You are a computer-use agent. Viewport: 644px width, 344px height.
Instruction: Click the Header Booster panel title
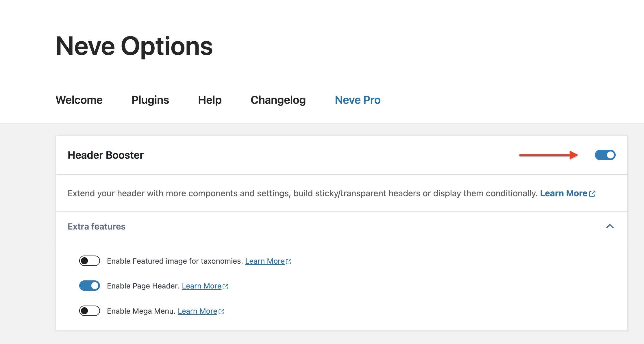click(106, 155)
